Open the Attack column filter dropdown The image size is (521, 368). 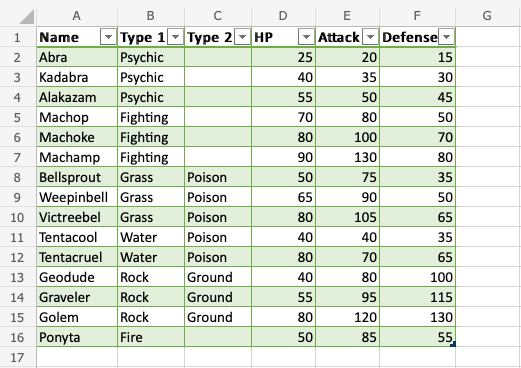click(370, 37)
